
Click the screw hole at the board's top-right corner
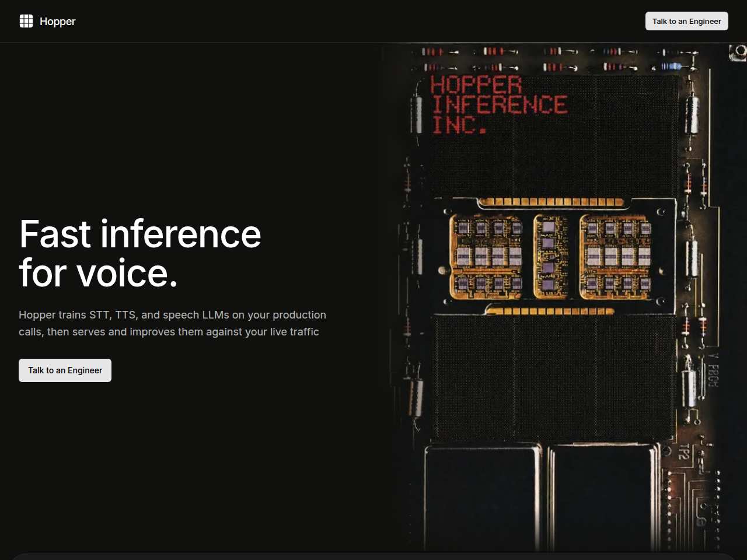coord(738,53)
